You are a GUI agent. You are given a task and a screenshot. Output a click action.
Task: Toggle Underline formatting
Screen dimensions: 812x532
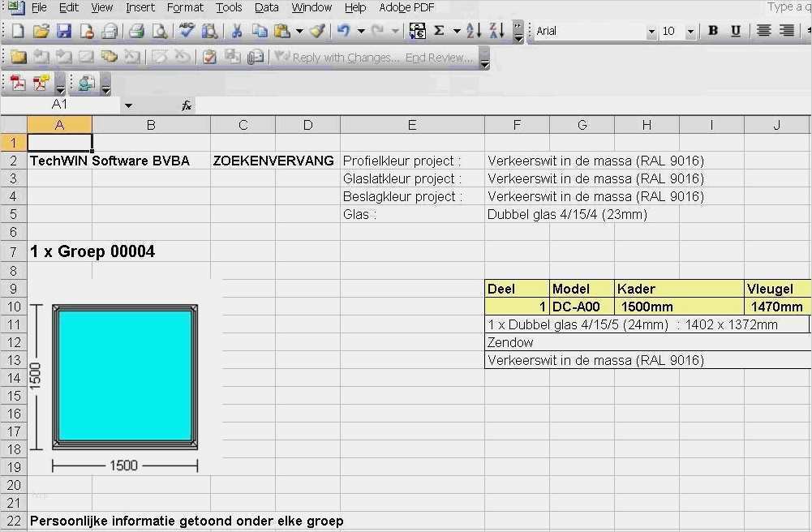click(x=736, y=32)
